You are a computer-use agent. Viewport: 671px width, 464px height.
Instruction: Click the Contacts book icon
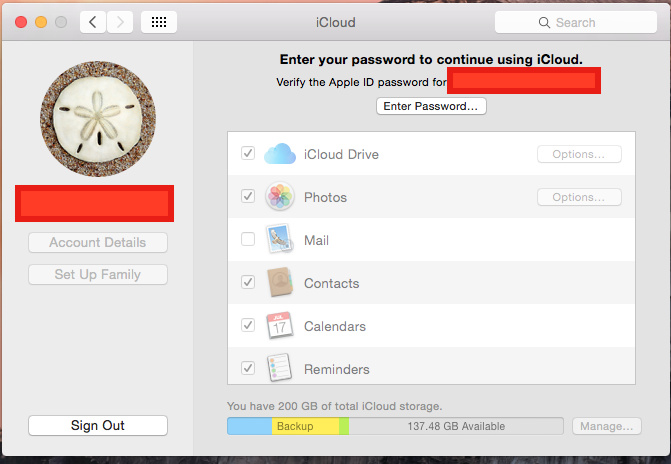[280, 282]
